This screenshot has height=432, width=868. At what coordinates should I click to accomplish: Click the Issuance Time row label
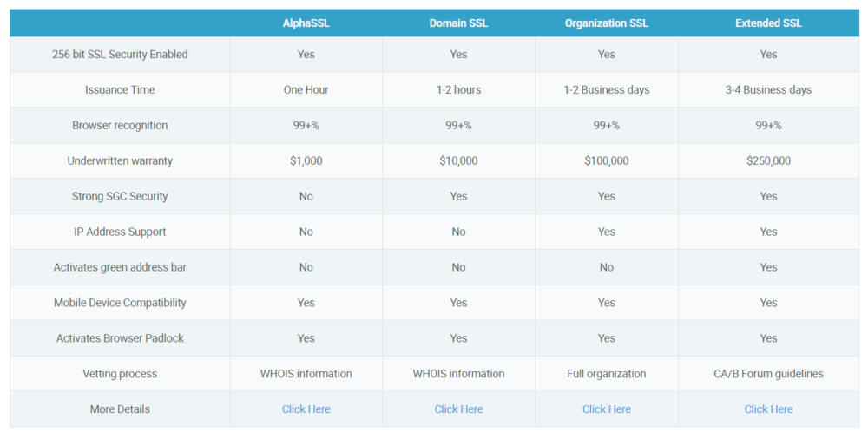[x=120, y=89]
